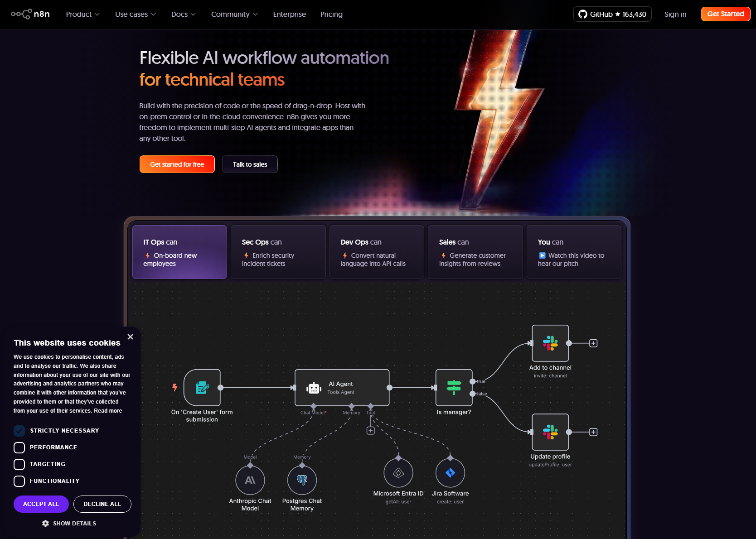This screenshot has height=539, width=756.
Task: Click the 'Add to channel' node label
Action: click(x=550, y=368)
